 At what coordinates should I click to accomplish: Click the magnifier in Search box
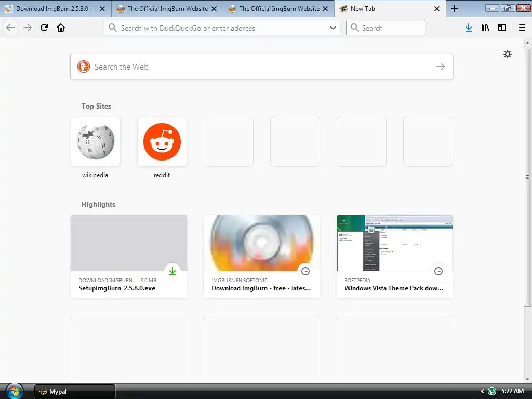354,28
